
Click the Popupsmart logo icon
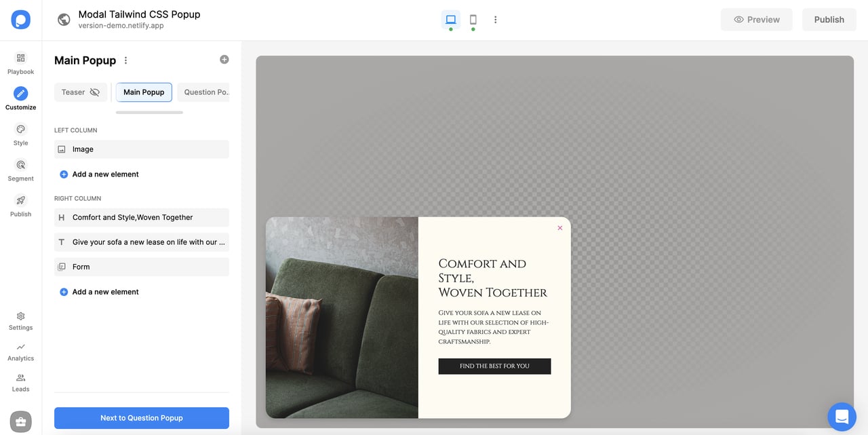(20, 20)
